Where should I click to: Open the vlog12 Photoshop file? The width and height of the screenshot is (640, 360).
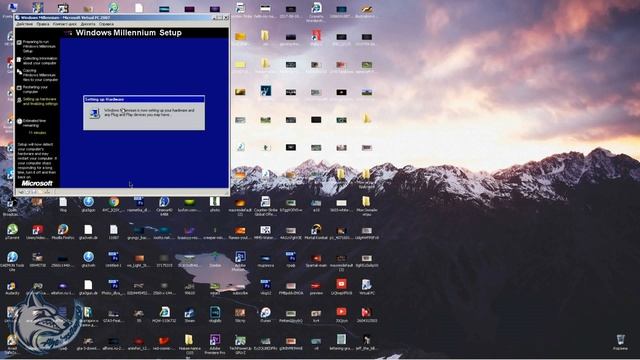pos(265,287)
